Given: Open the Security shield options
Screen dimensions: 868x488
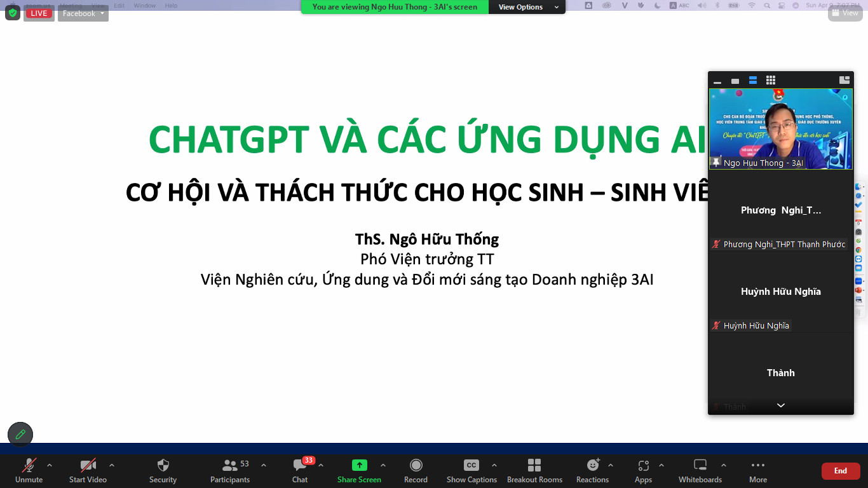Looking at the screenshot, I should coord(163,470).
